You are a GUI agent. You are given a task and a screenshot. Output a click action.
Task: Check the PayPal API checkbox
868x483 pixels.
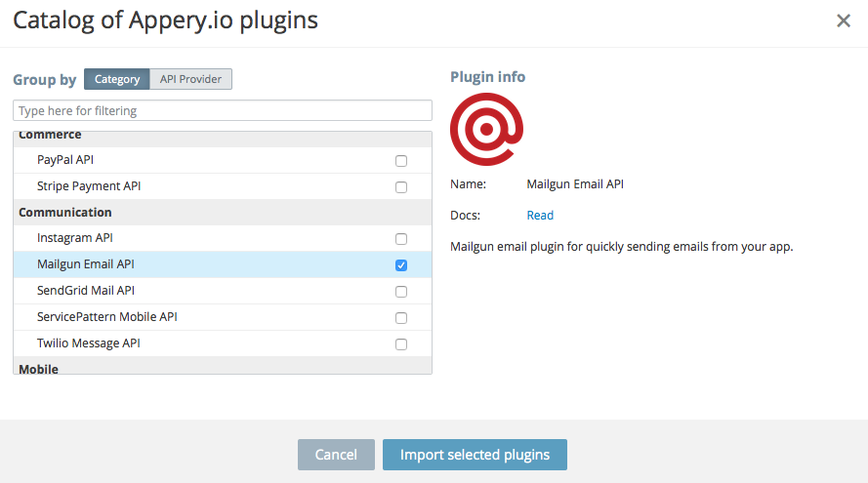401,161
